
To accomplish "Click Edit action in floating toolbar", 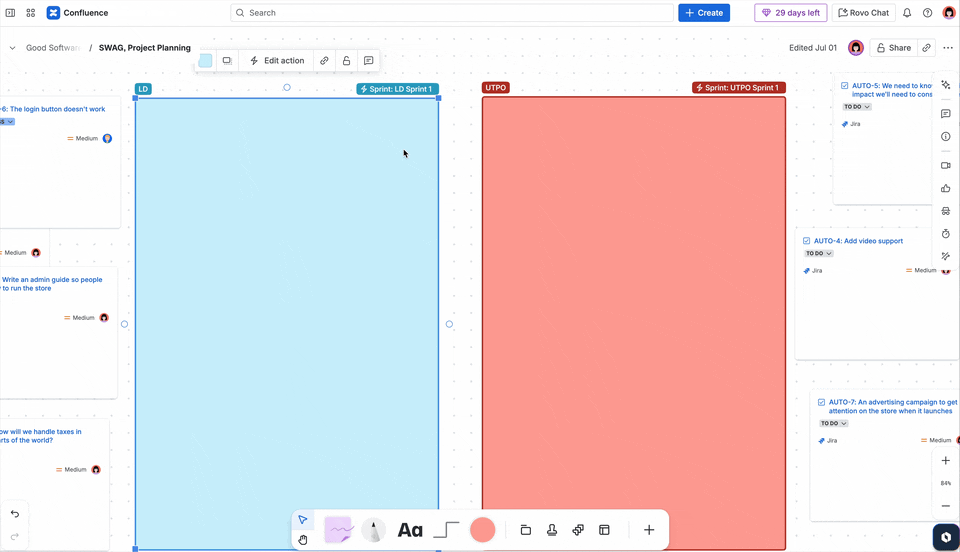I will click(x=277, y=61).
